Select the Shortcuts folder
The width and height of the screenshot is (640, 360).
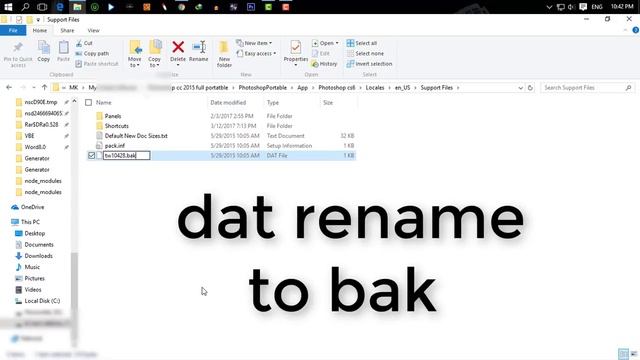116,126
